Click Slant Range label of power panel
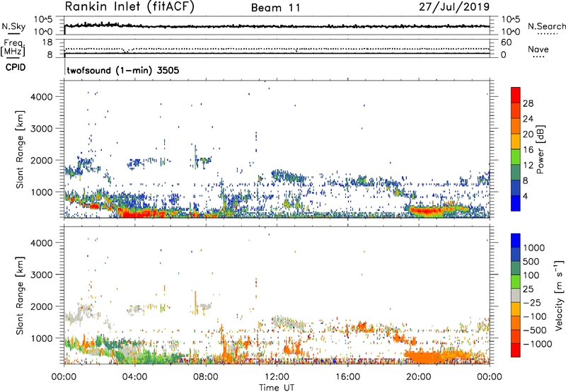The height and width of the screenshot is (392, 566). [x=20, y=149]
